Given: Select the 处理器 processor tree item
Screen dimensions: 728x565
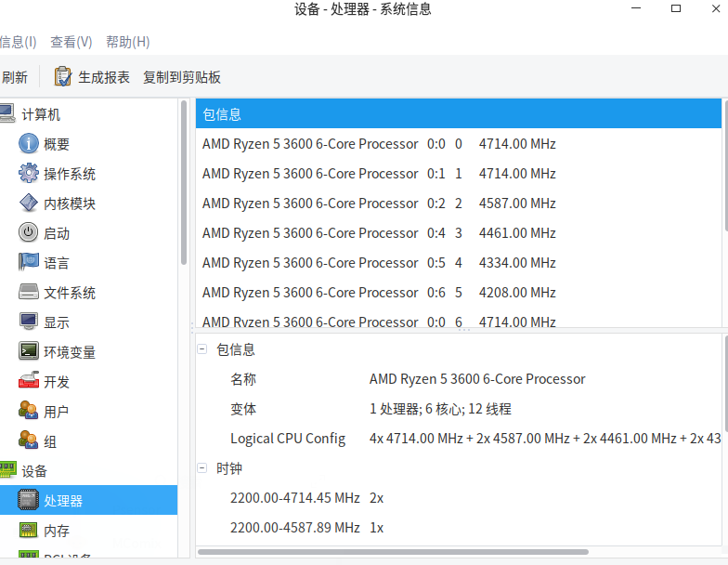Looking at the screenshot, I should 63,501.
